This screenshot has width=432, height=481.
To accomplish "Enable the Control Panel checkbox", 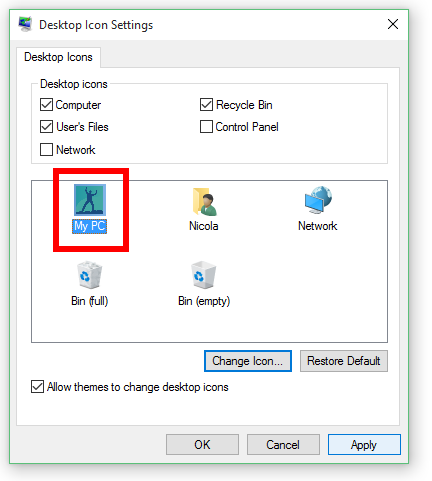I will click(x=206, y=127).
